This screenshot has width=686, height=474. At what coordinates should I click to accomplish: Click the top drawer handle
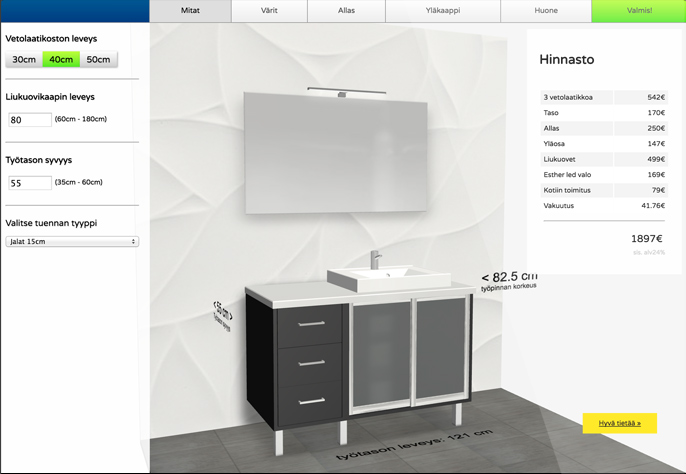311,323
